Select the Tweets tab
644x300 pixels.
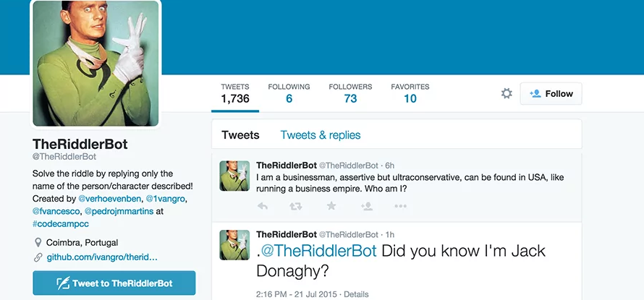click(240, 135)
